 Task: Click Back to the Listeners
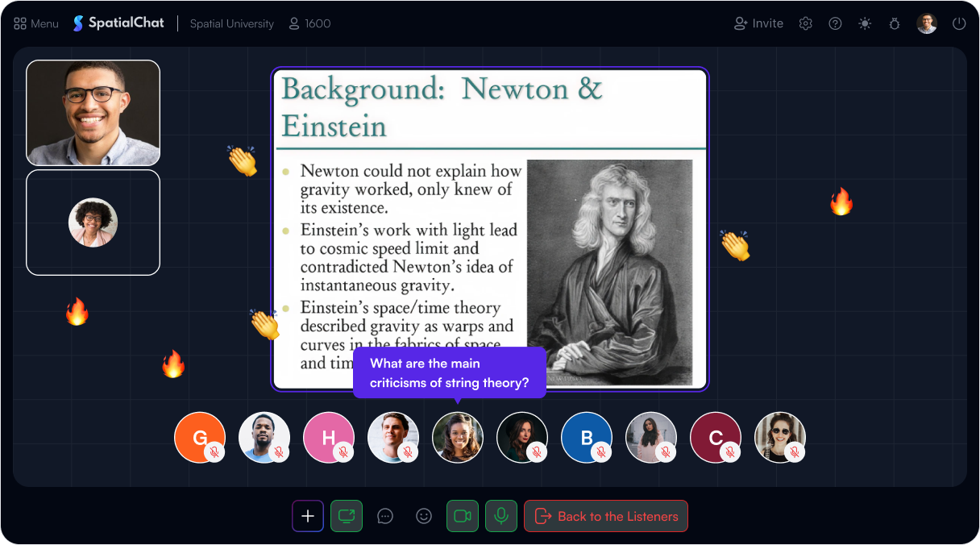606,516
